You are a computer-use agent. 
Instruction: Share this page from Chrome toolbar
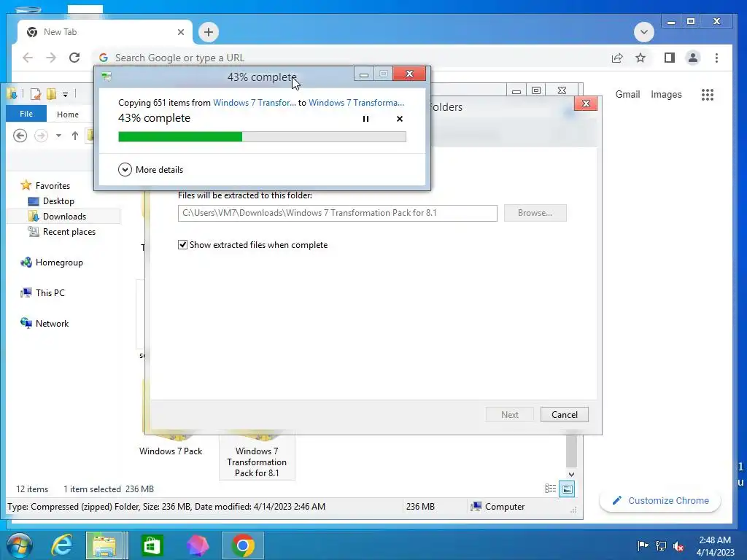[617, 58]
